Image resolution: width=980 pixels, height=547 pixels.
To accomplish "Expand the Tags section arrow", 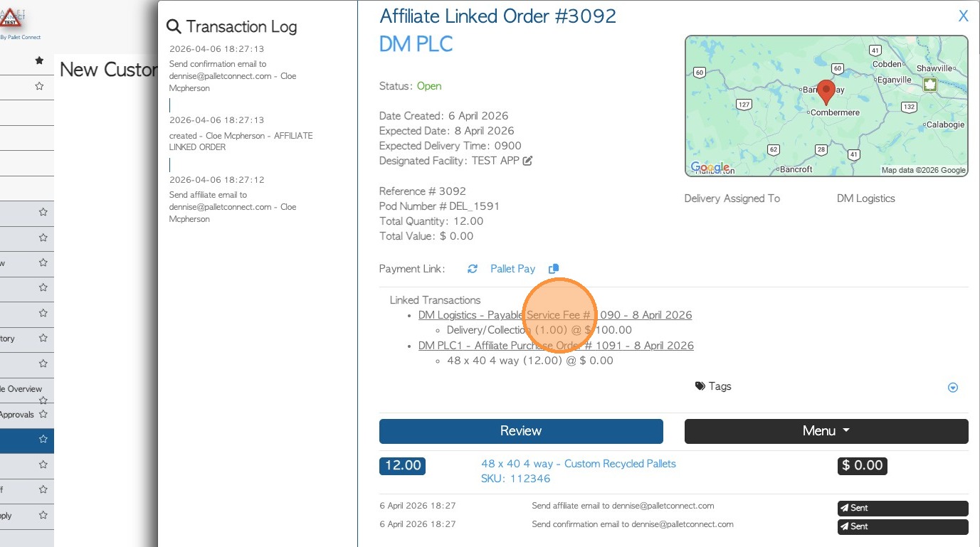I will click(x=953, y=388).
